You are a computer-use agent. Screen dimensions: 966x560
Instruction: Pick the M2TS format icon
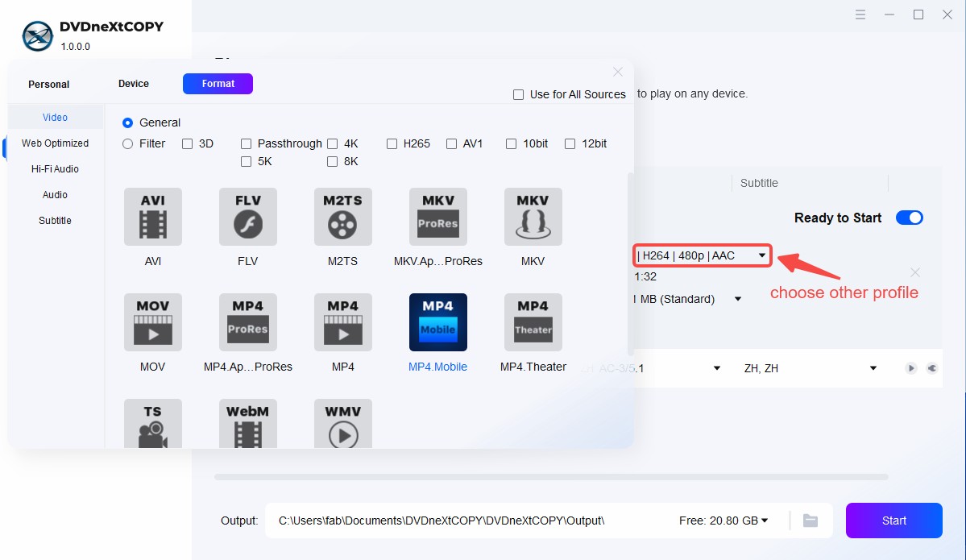coord(342,217)
